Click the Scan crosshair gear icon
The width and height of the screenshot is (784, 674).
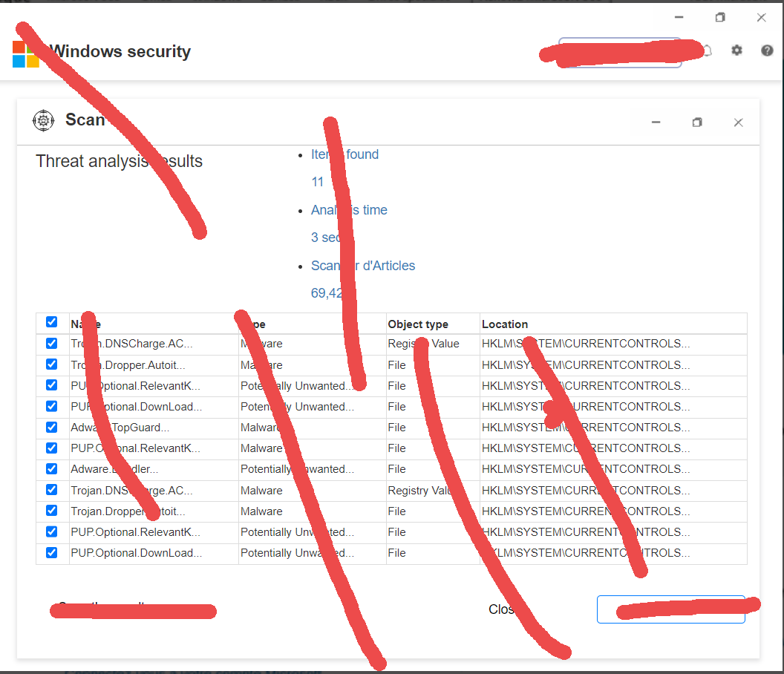[x=44, y=120]
